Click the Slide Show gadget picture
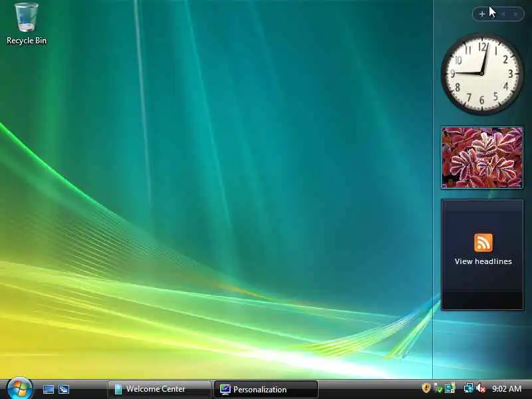 coord(481,158)
